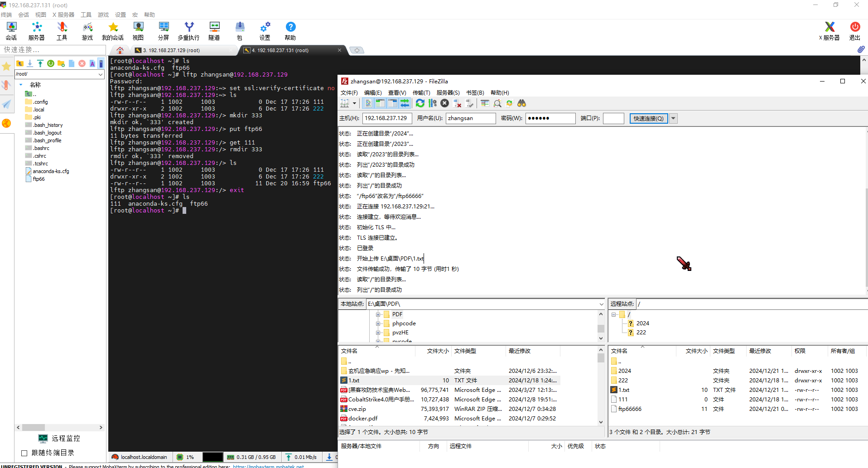Click the cancel current operation icon in FileZilla
The image size is (868, 468).
445,103
